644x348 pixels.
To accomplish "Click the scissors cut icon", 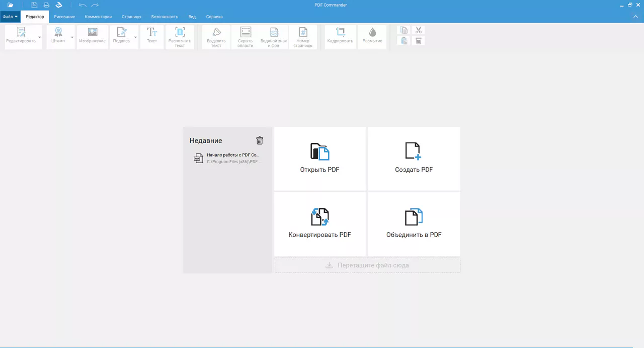I will [x=418, y=30].
